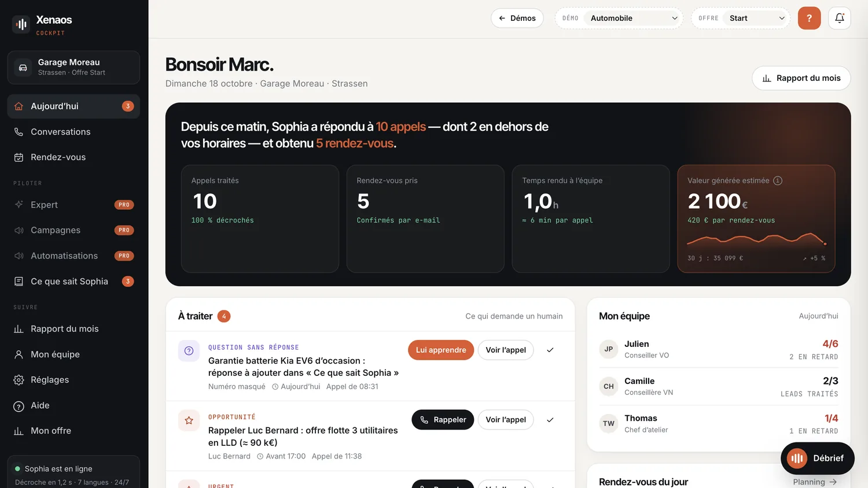Click Voir l'appel for the Kia EV6 question

[506, 350]
